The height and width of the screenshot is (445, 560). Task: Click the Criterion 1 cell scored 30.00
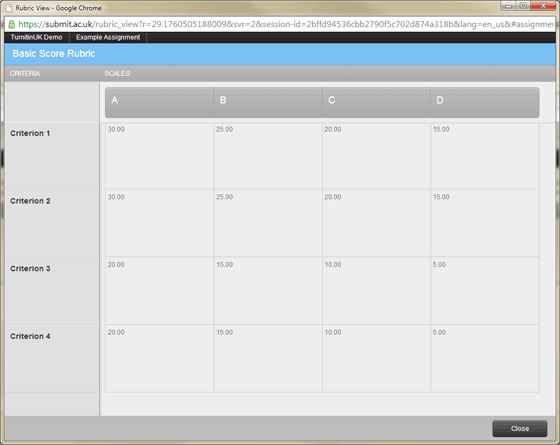(x=160, y=156)
